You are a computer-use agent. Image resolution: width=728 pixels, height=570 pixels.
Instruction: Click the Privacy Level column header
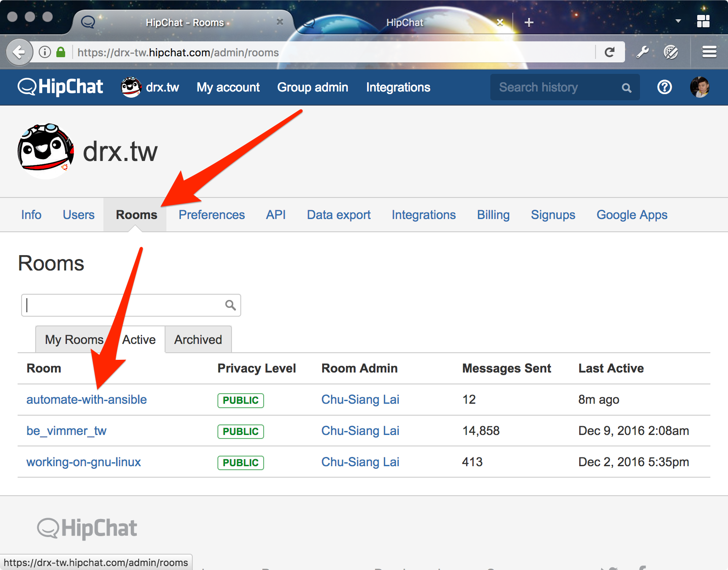coord(257,368)
